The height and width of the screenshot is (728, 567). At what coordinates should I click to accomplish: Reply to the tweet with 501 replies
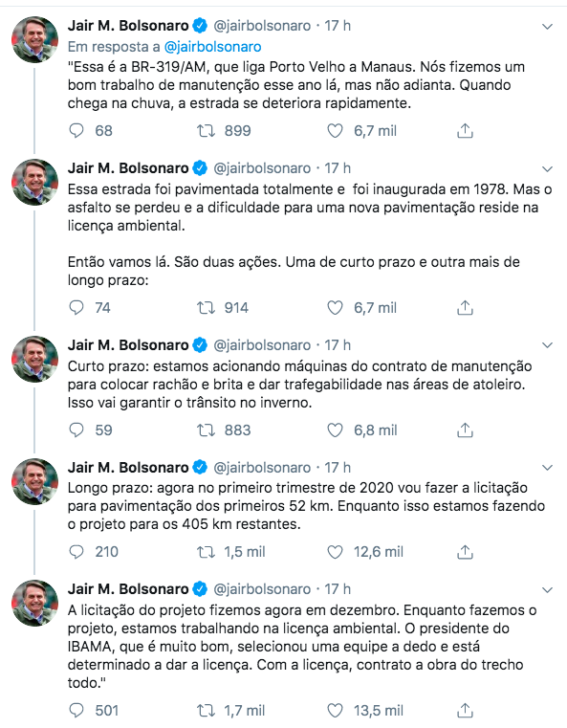coord(76,711)
